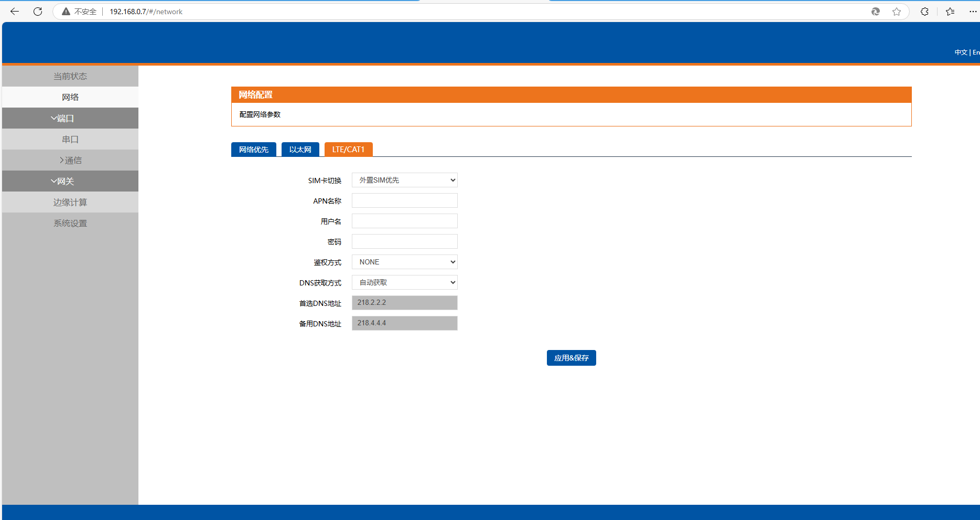The image size is (980, 520).
Task: Collapse the 网关 sidebar section
Action: click(70, 181)
